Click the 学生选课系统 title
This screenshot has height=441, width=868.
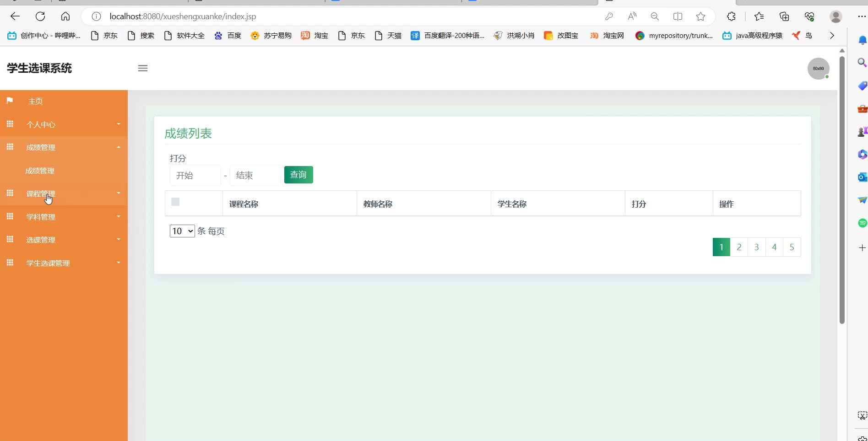39,68
